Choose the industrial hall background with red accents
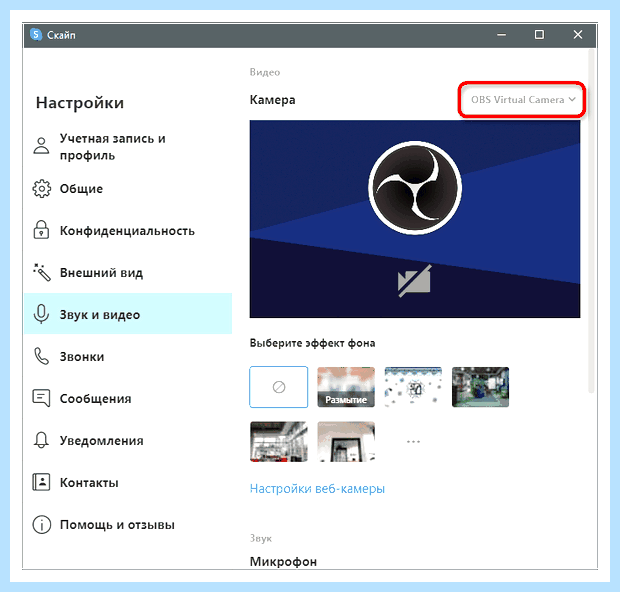Image resolution: width=620 pixels, height=592 pixels. click(x=279, y=441)
